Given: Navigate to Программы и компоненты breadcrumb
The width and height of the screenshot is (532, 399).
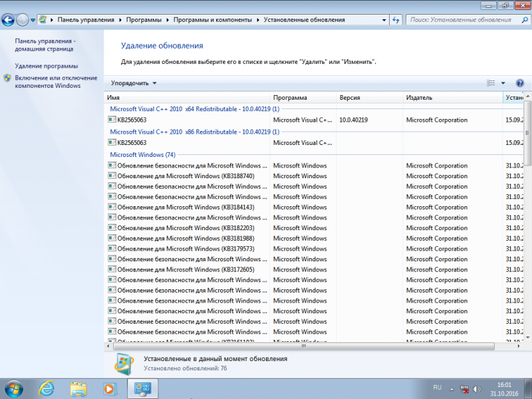Looking at the screenshot, I should tap(212, 20).
